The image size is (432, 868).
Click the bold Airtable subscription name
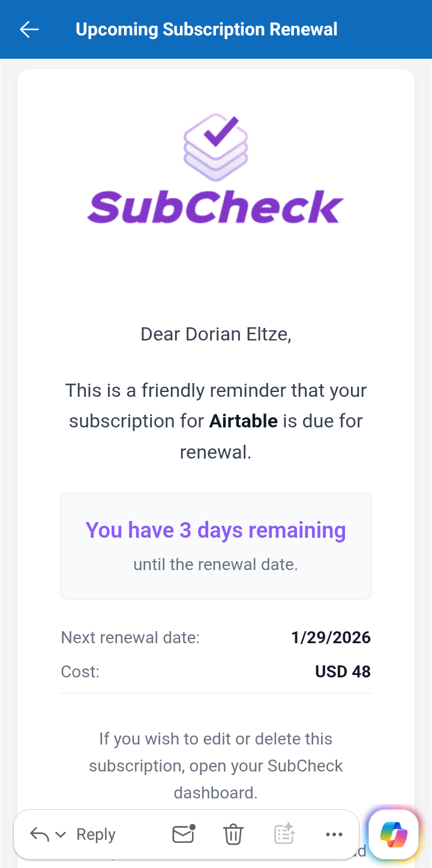click(x=243, y=421)
